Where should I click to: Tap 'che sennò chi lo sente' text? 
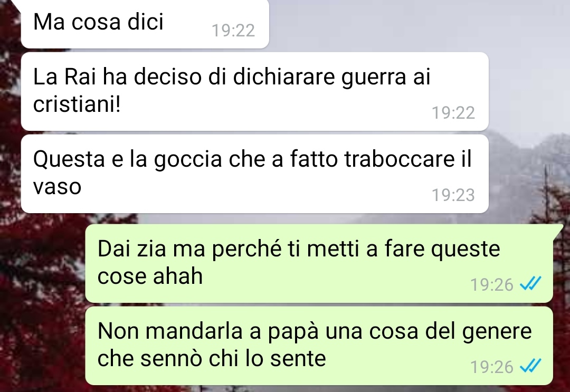coord(212,359)
